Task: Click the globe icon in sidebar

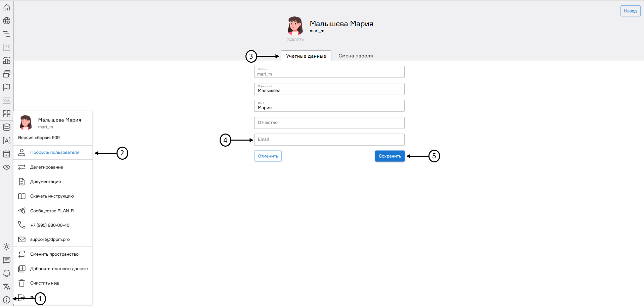Action: point(6,20)
